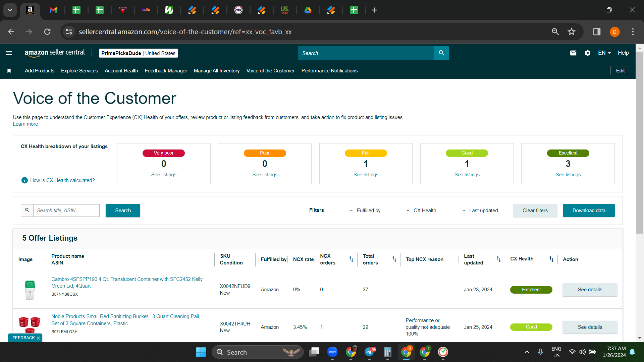Click Edit favorites bar button
The image size is (644, 362).
click(620, 71)
